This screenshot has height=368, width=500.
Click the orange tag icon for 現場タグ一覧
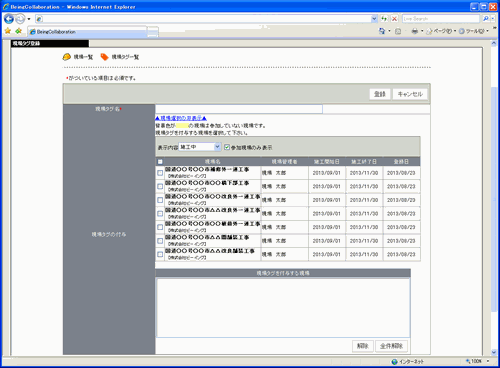tap(104, 57)
